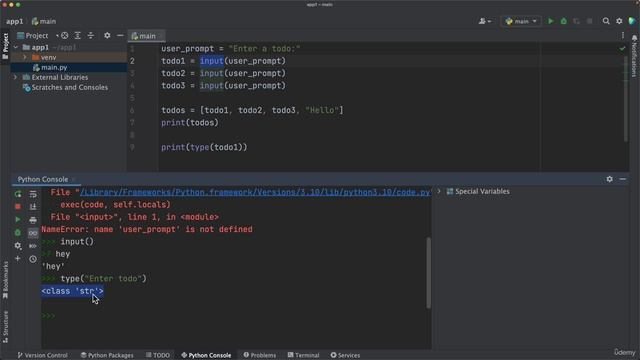Execute the current statement in the console
The height and width of the screenshot is (360, 640).
[x=18, y=220]
